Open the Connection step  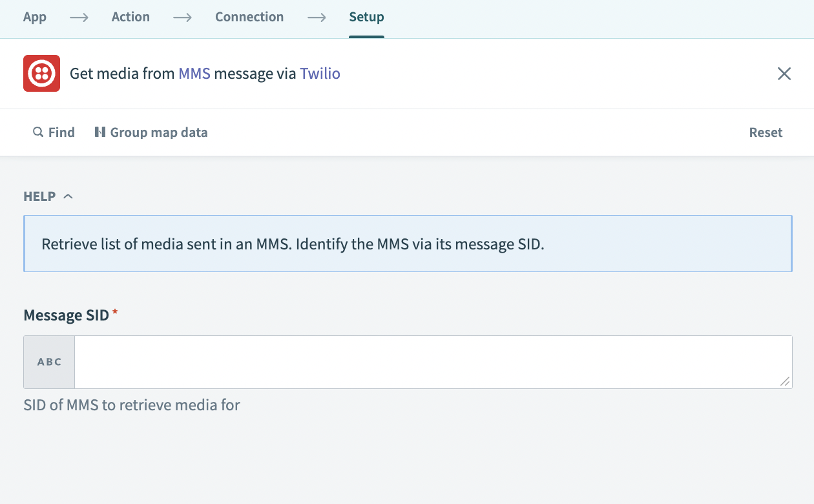pyautogui.click(x=249, y=17)
